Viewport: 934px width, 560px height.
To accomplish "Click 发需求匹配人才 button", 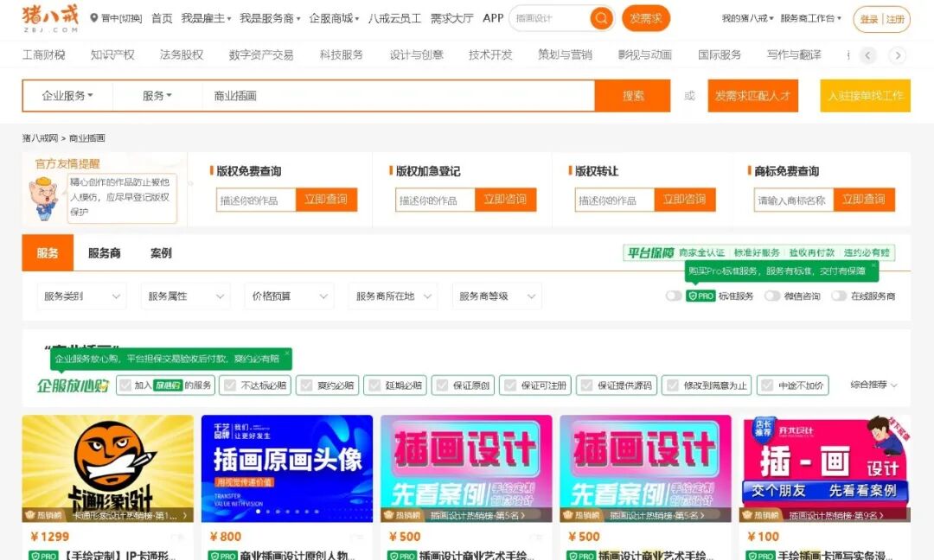I will click(x=753, y=96).
